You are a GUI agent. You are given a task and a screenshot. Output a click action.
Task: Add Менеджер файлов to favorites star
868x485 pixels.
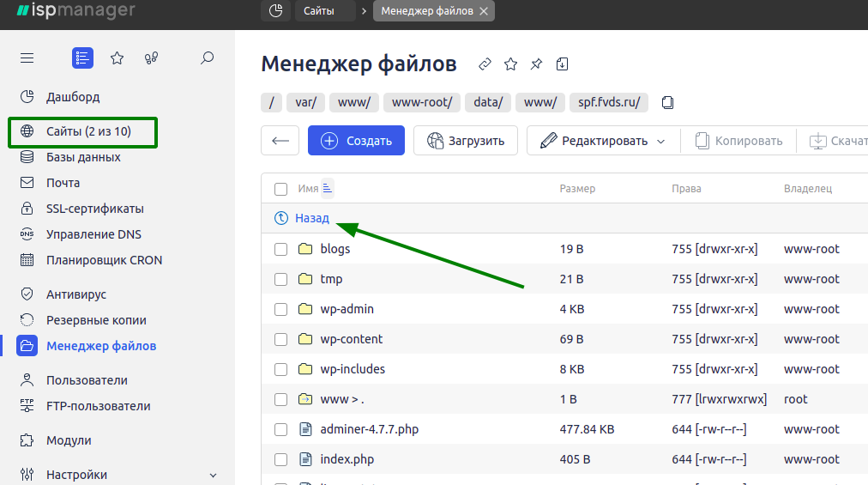coord(510,64)
